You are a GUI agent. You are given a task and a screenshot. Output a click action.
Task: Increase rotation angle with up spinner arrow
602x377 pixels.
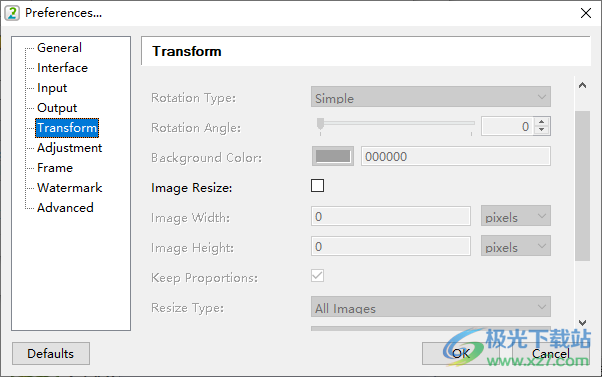[541, 122]
